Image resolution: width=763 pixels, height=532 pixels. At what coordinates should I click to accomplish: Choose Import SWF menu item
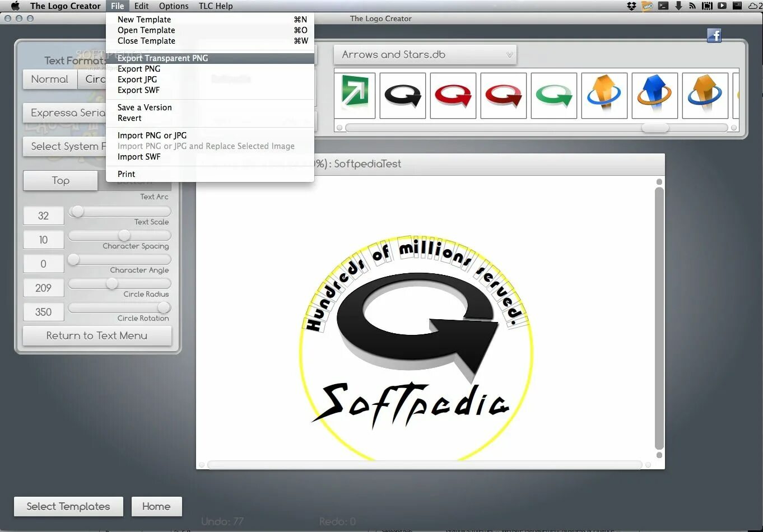210,157
